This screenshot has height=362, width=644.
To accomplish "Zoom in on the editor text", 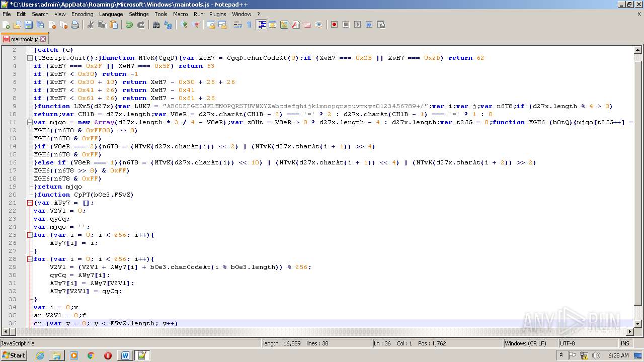I will click(x=184, y=25).
